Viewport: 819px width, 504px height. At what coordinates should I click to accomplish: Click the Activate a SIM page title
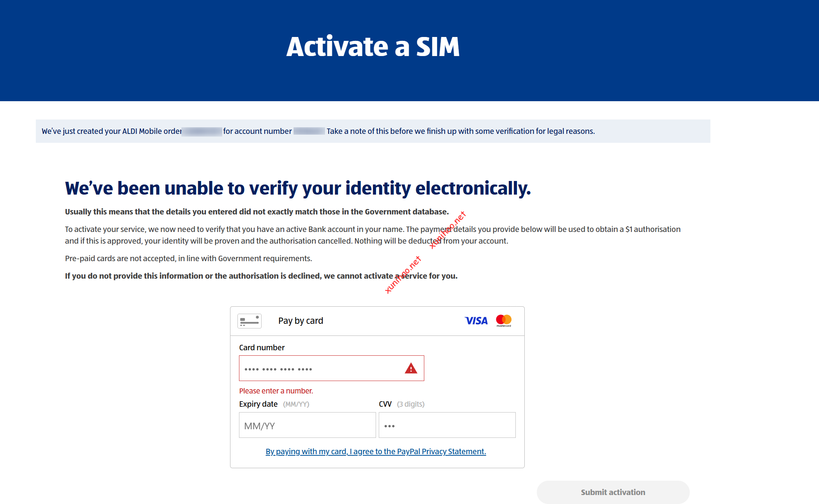click(373, 47)
